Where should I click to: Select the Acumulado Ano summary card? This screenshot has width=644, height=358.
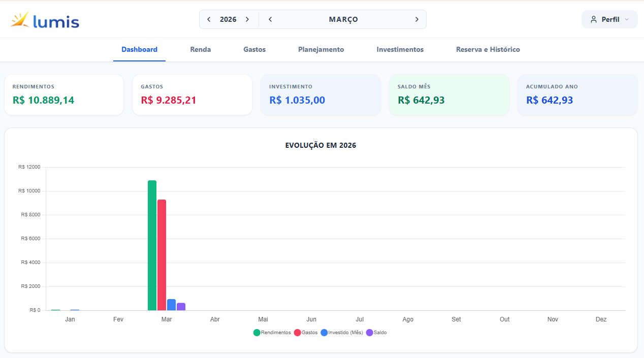(x=577, y=95)
